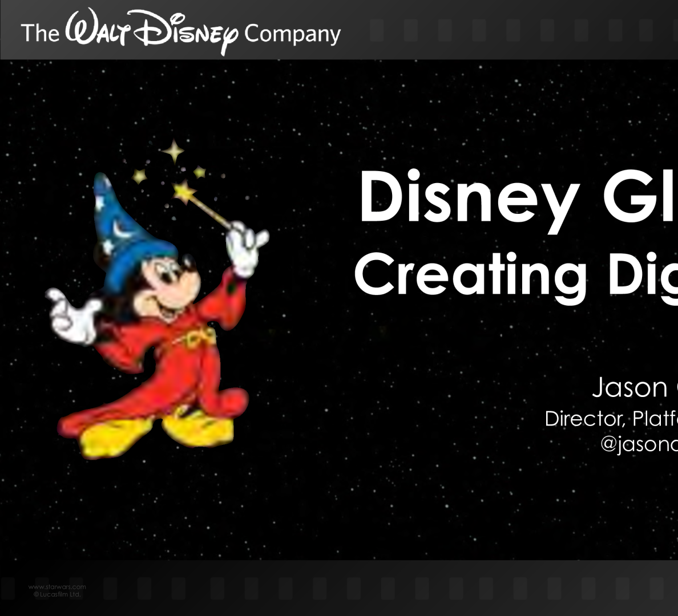
Task: Click the word "Company" in the header
Action: [292, 34]
